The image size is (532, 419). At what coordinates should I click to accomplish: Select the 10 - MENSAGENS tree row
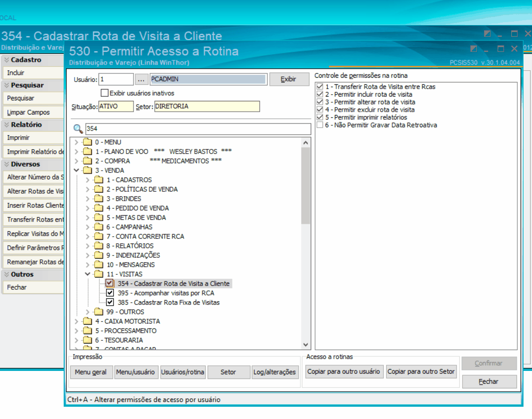click(x=131, y=264)
